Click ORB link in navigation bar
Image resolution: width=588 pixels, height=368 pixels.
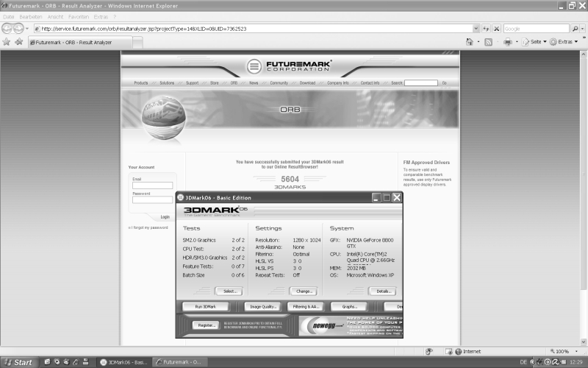click(234, 83)
